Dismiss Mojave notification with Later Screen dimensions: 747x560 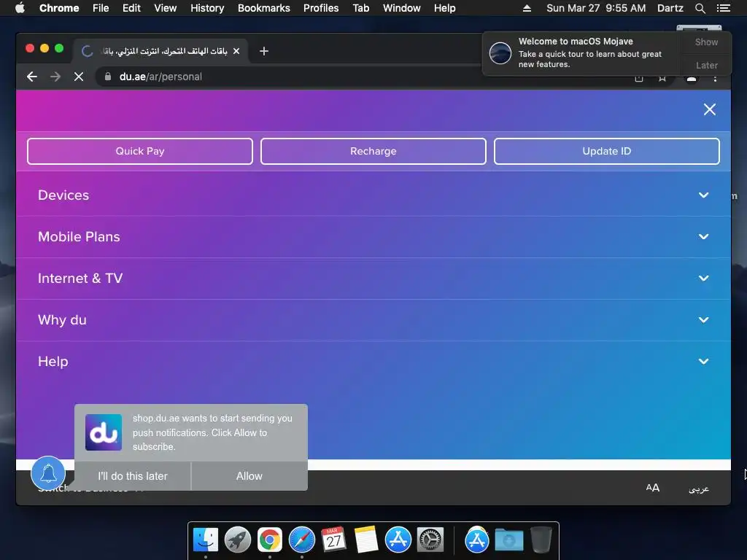(706, 65)
